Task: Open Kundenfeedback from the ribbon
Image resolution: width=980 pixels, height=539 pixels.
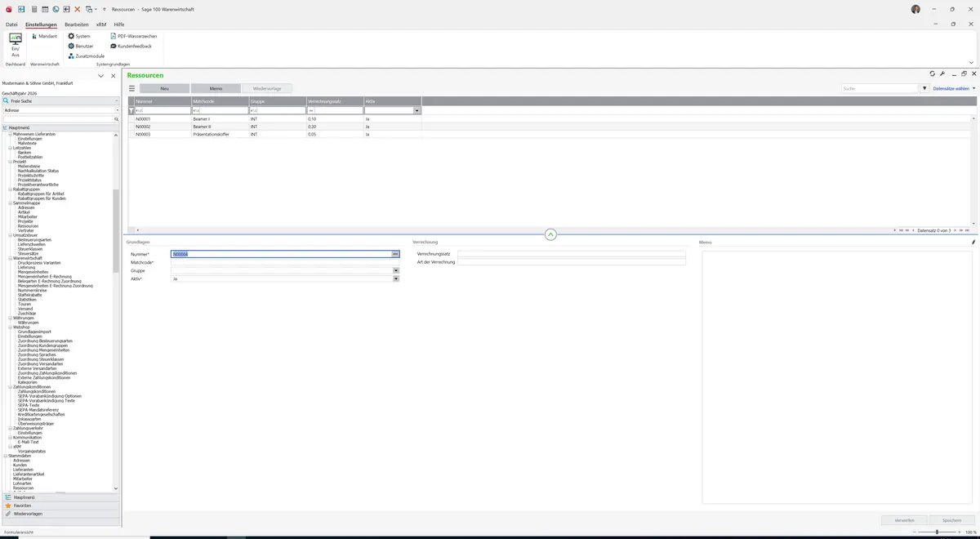Action: (131, 46)
